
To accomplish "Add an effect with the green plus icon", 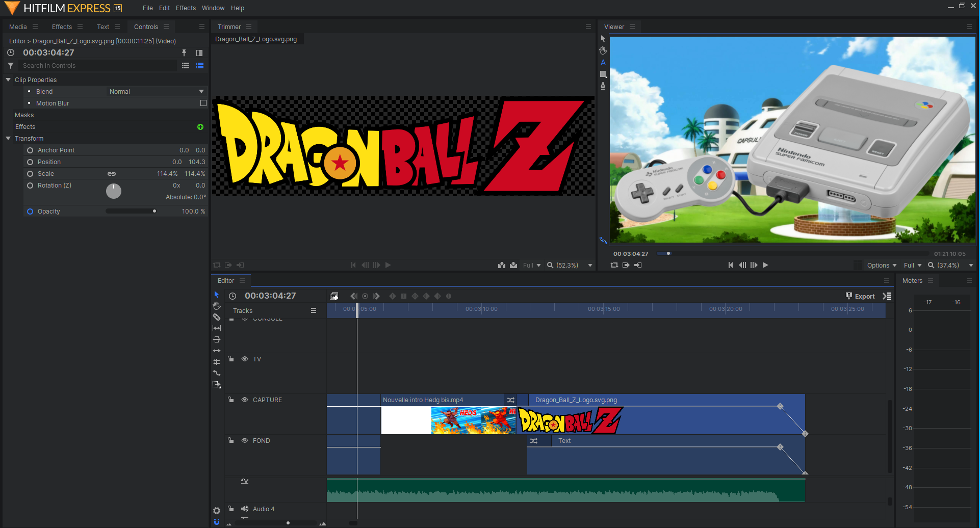I will point(200,127).
